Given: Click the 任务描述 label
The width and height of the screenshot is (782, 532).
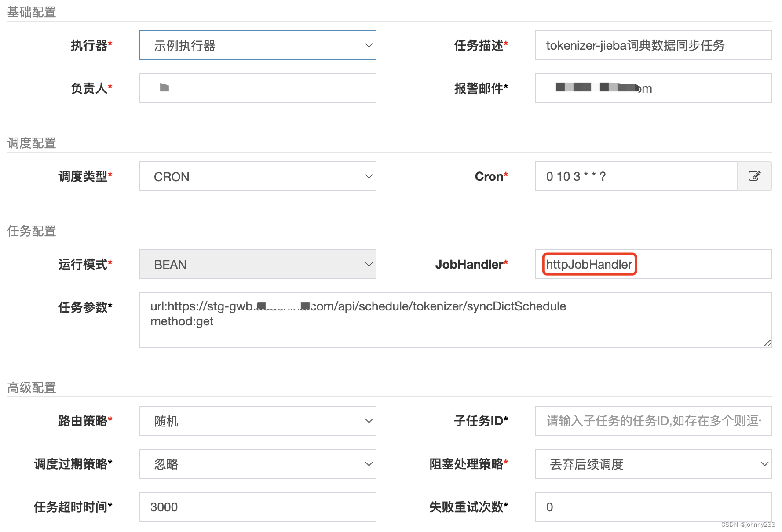Looking at the screenshot, I should click(x=481, y=45).
